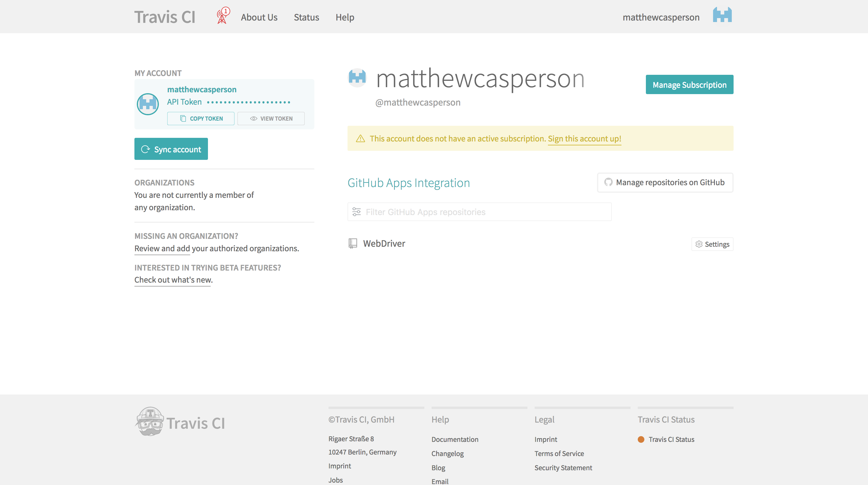Copy the API token
This screenshot has height=485, width=868.
tap(201, 118)
